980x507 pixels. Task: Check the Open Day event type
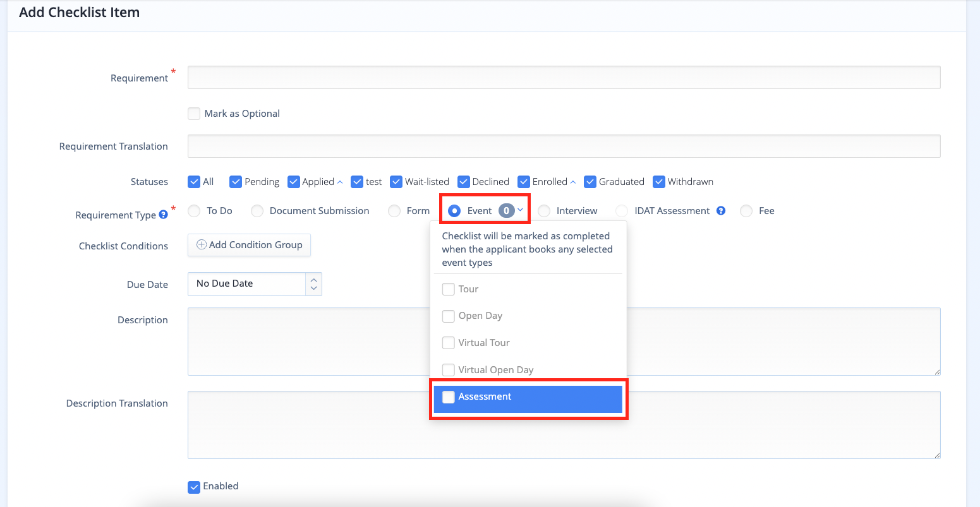point(449,316)
